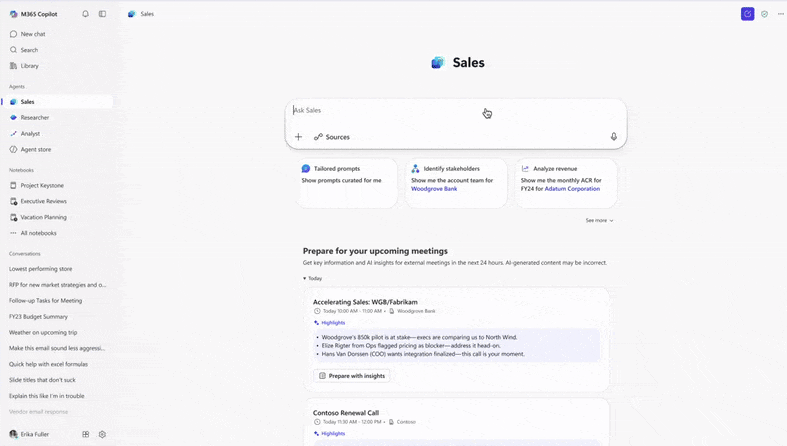Click the shield icon in top bar
Screen dimensions: 787x446
(764, 14)
